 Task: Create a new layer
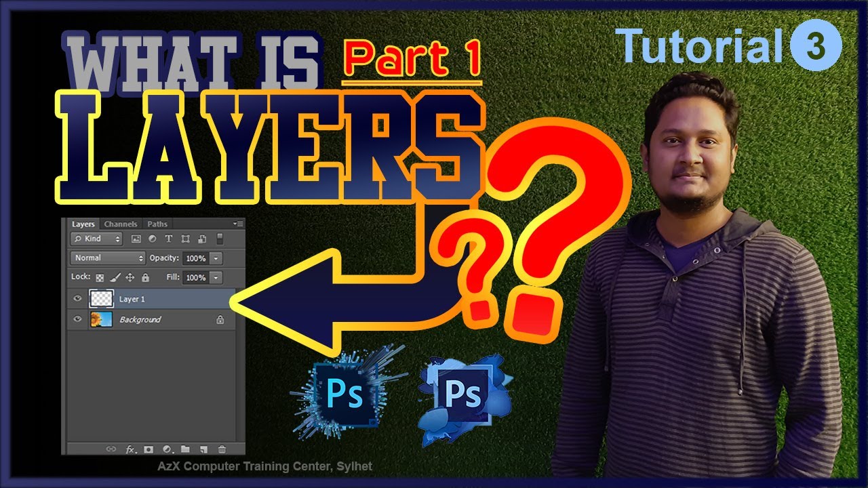203,449
